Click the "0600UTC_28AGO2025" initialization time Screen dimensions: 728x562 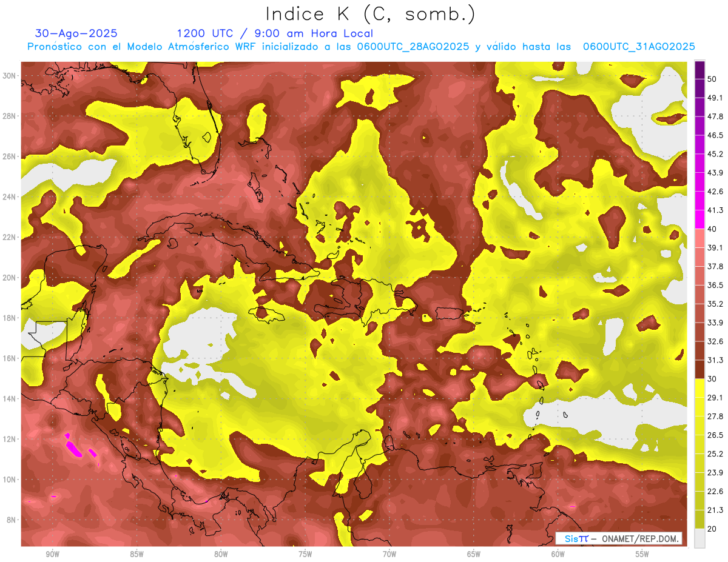[x=413, y=47]
